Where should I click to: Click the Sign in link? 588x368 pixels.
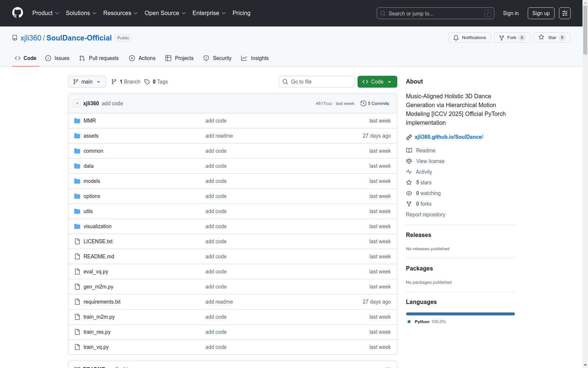click(x=511, y=13)
